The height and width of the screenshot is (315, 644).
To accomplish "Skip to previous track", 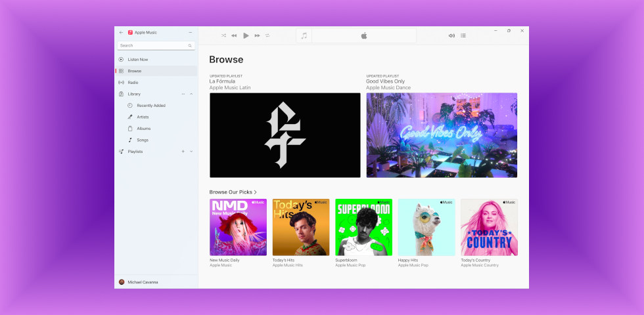I will point(234,35).
